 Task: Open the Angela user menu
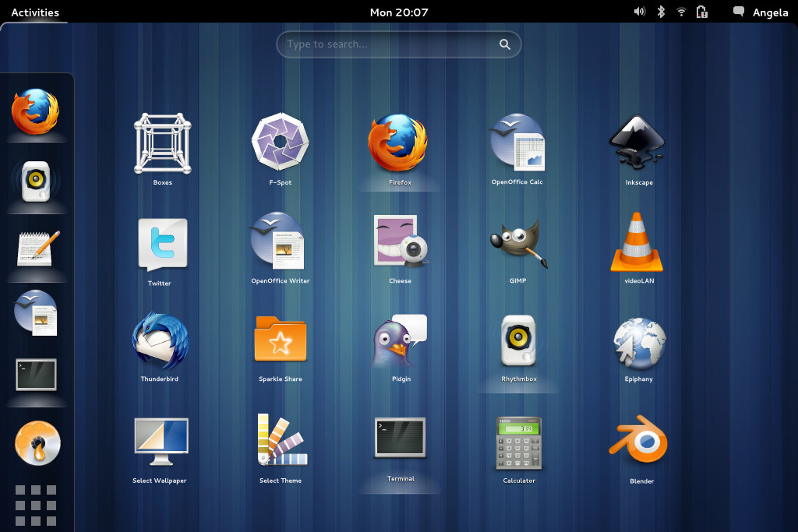tap(771, 12)
